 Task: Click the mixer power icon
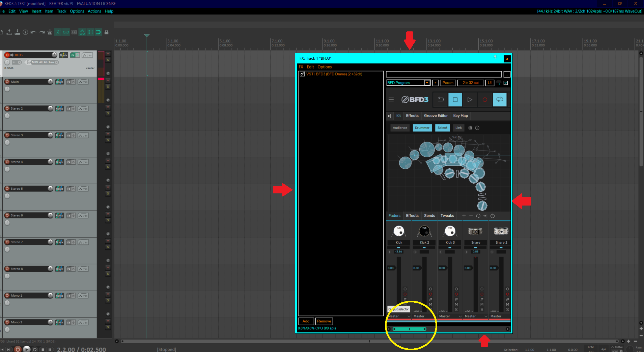(x=493, y=216)
